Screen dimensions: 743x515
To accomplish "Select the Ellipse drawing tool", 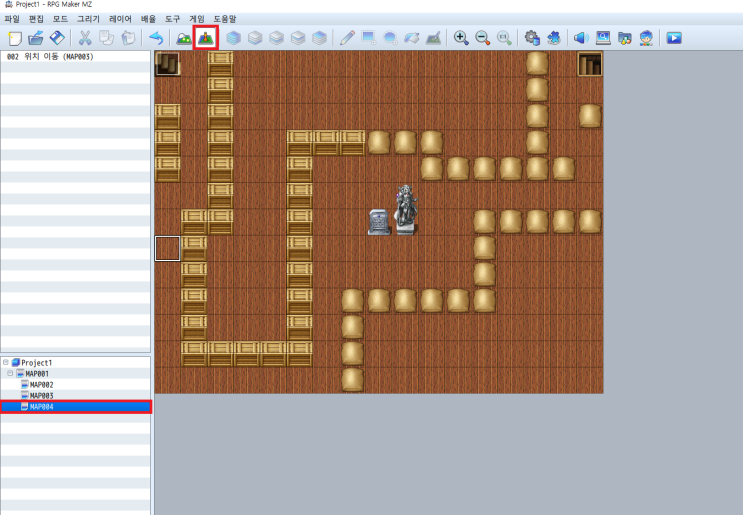I will [390, 38].
